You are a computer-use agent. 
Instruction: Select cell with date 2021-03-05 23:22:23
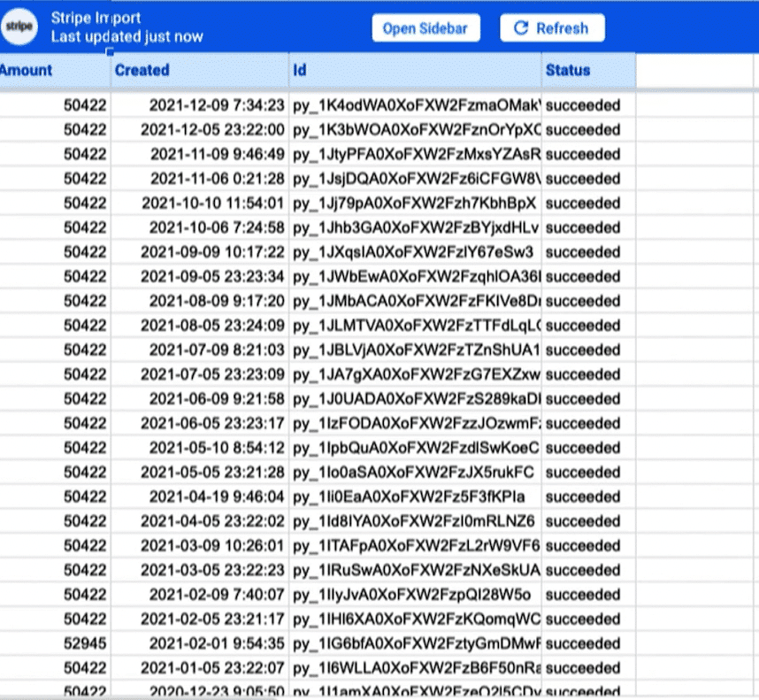pyautogui.click(x=199, y=570)
